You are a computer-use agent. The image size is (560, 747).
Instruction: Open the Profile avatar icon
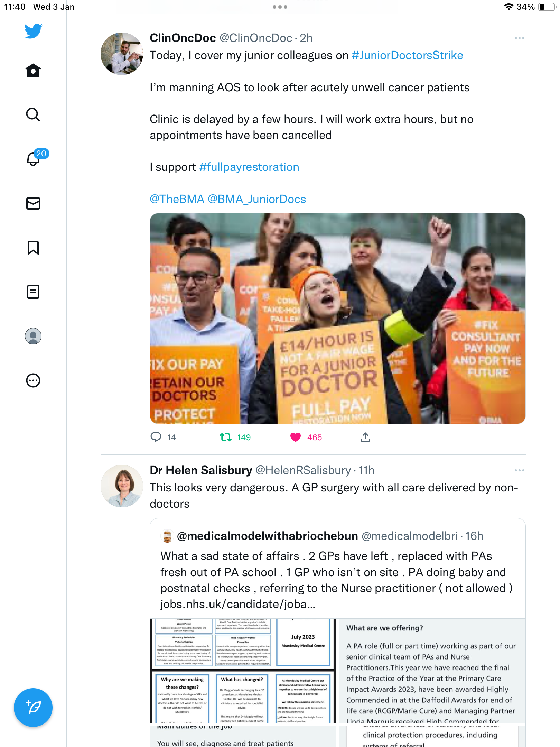click(x=33, y=336)
